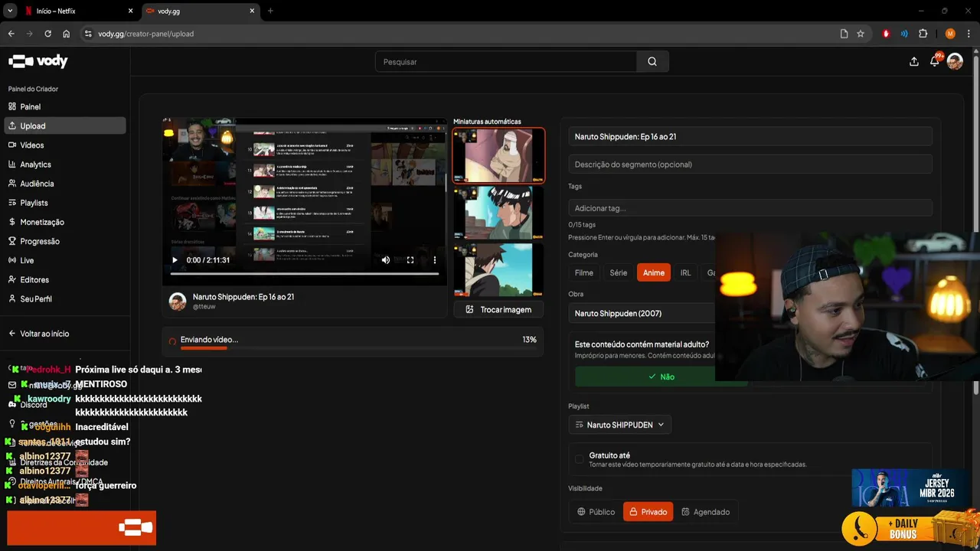This screenshot has width=980, height=551.
Task: Open the profile avatar menu
Action: 955,62
